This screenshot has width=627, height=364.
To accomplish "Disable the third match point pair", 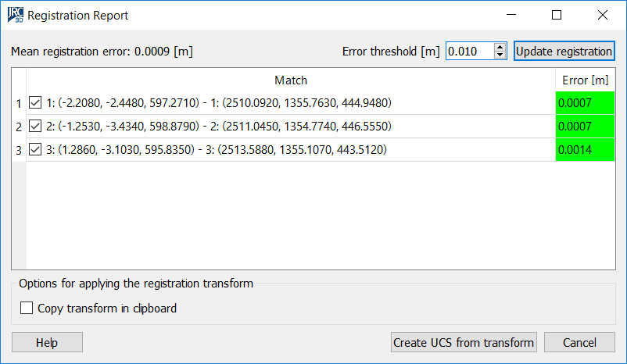I will point(35,150).
